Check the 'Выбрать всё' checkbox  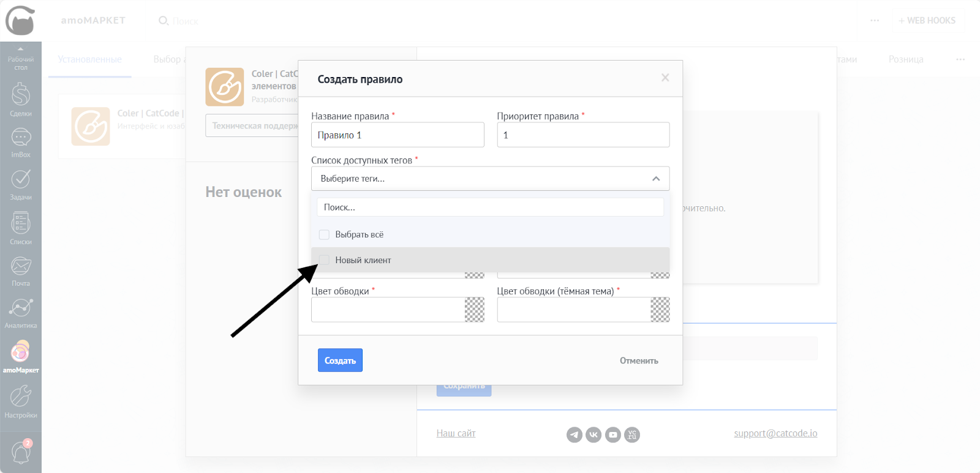tap(324, 235)
